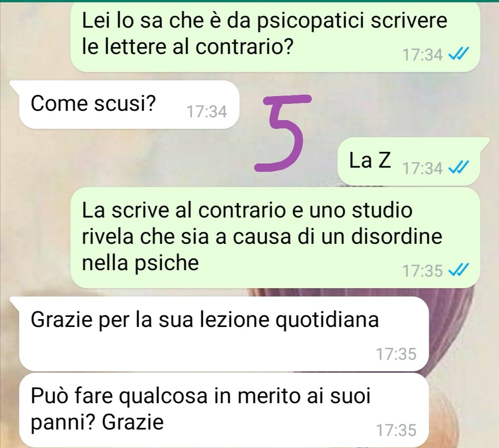Click the 17:34 timestamp beside "La Z"
499x448 pixels.
(x=423, y=168)
